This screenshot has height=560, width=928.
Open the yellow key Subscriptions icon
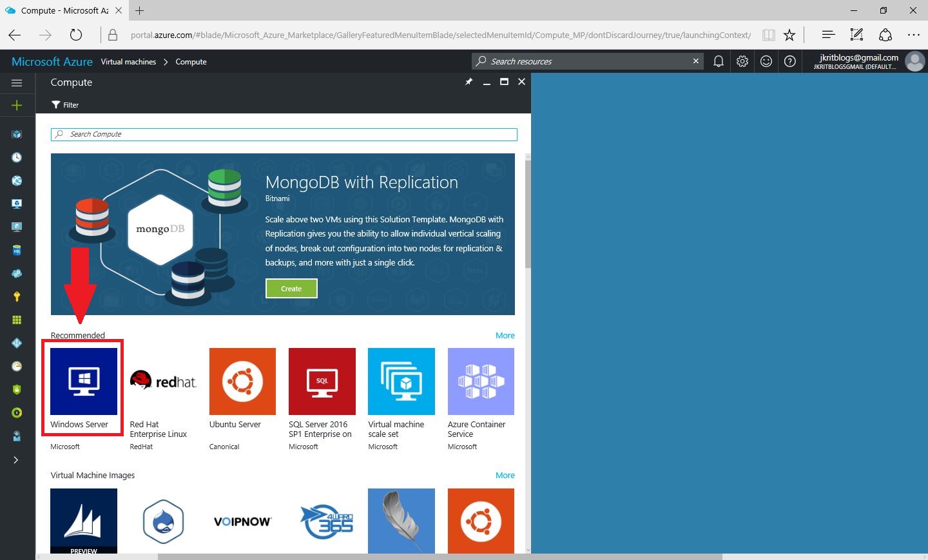pos(17,296)
